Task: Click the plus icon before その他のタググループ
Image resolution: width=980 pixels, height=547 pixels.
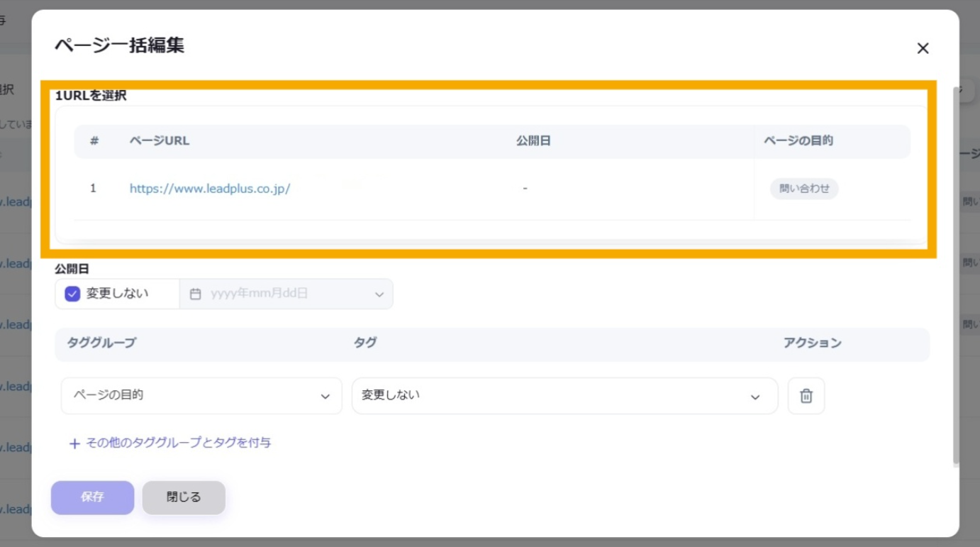Action: (74, 443)
